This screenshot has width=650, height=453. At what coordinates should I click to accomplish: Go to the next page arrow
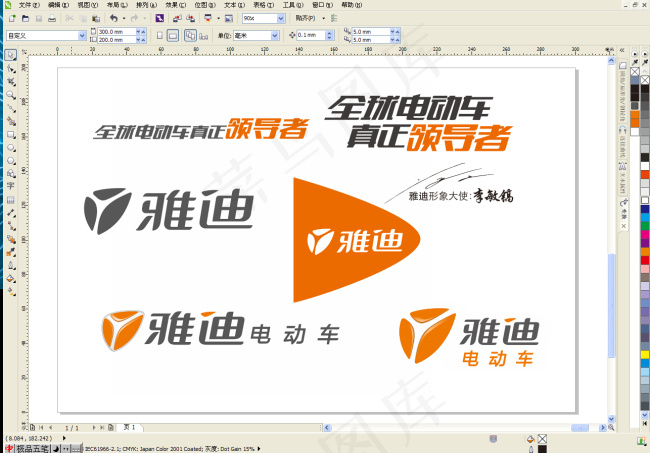click(94, 427)
